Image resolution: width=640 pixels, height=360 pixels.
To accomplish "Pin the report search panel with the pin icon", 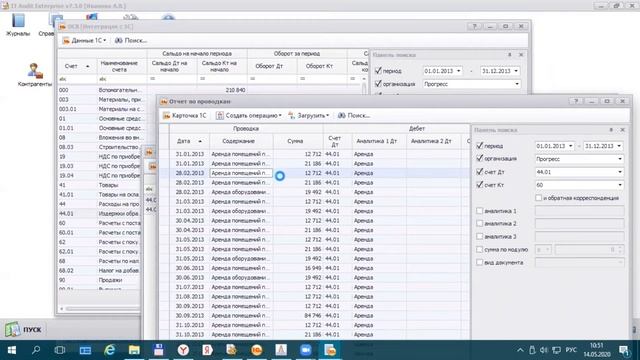I will (611, 130).
